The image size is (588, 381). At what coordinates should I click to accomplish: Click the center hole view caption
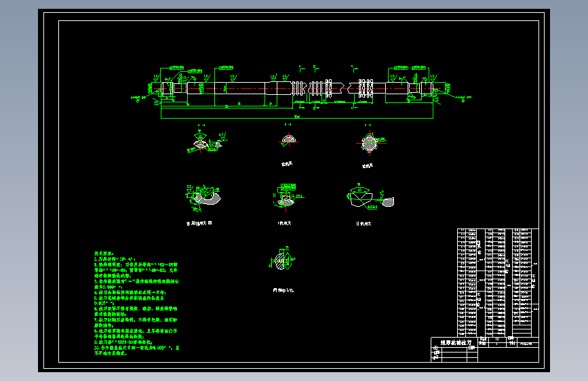click(x=283, y=290)
